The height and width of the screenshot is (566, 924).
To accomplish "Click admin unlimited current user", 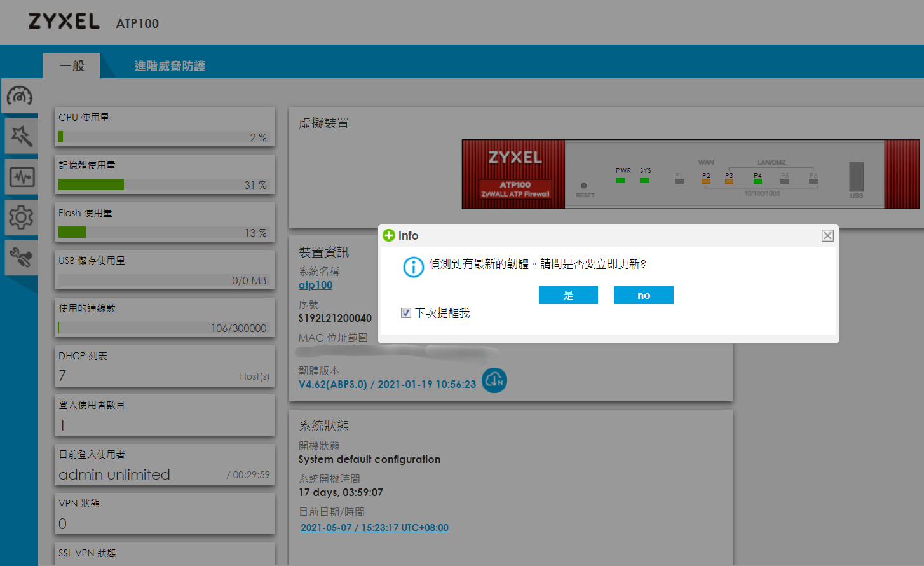I will click(x=114, y=474).
